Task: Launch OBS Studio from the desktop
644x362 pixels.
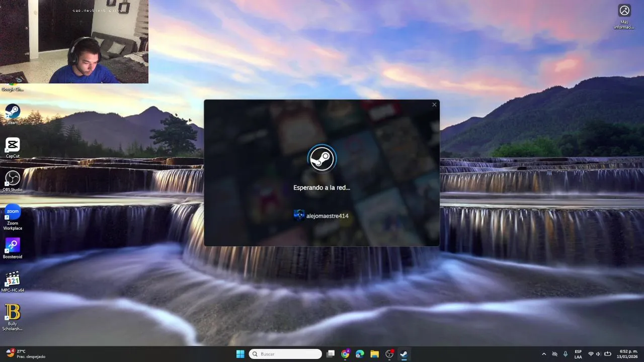Action: pos(13,182)
